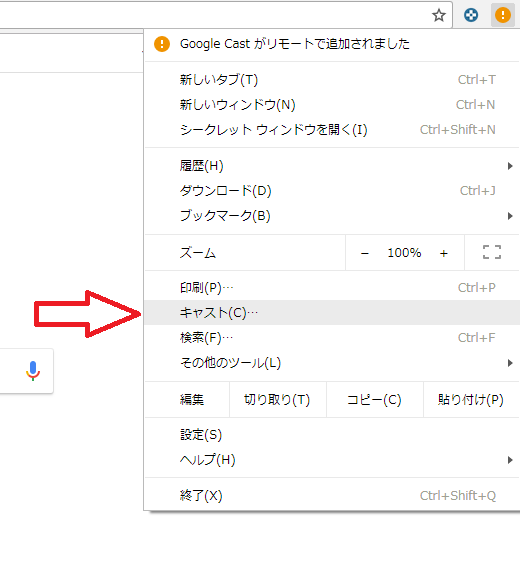Click the orange exclamation menu button in toolbar
Screen dimensions: 524x573
503,15
